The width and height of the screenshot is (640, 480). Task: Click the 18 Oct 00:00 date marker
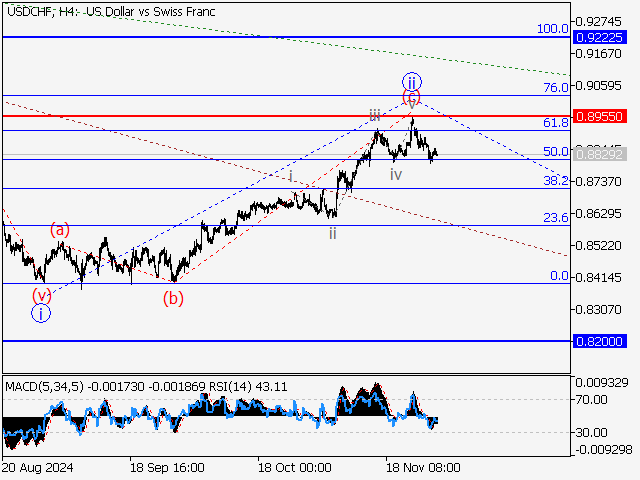coord(294,467)
